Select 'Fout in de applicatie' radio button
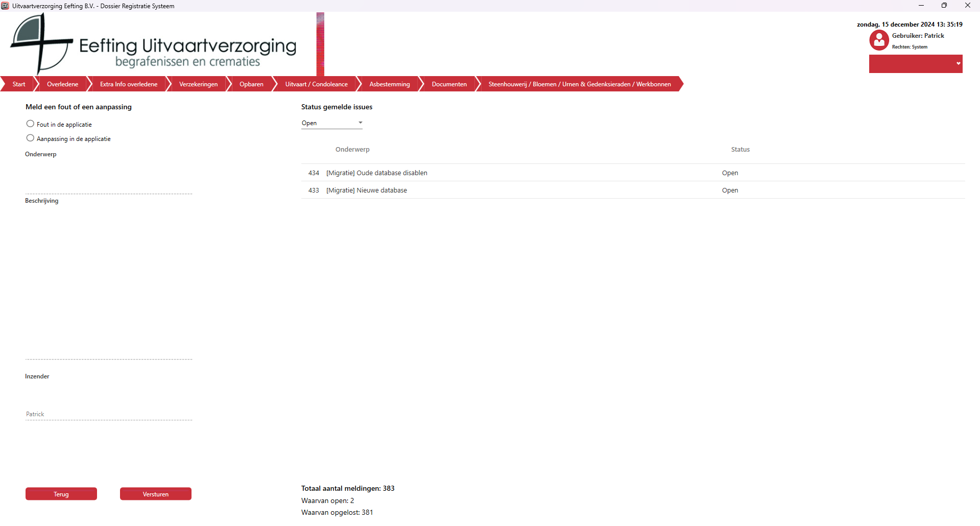The image size is (980, 526). tap(31, 124)
